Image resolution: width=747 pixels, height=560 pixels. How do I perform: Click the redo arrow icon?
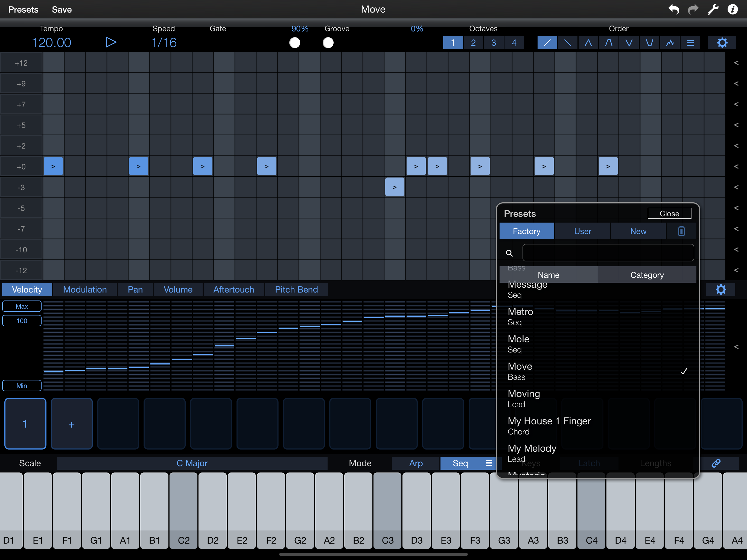tap(693, 9)
